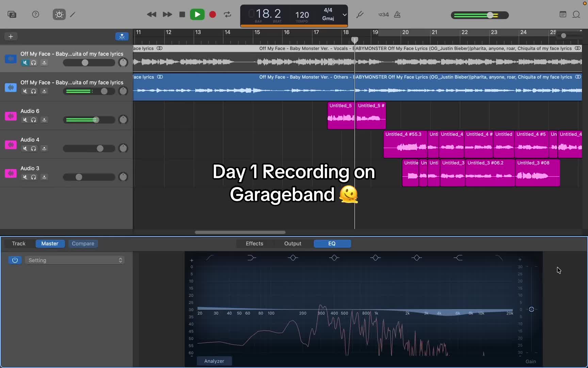The image size is (588, 368).
Task: Click the Compare button
Action: 83,244
